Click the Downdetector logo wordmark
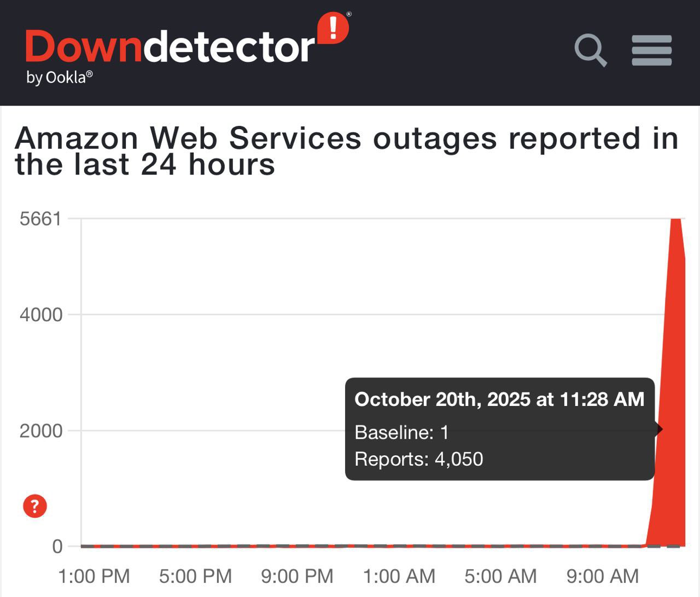This screenshot has height=597, width=700. click(170, 48)
